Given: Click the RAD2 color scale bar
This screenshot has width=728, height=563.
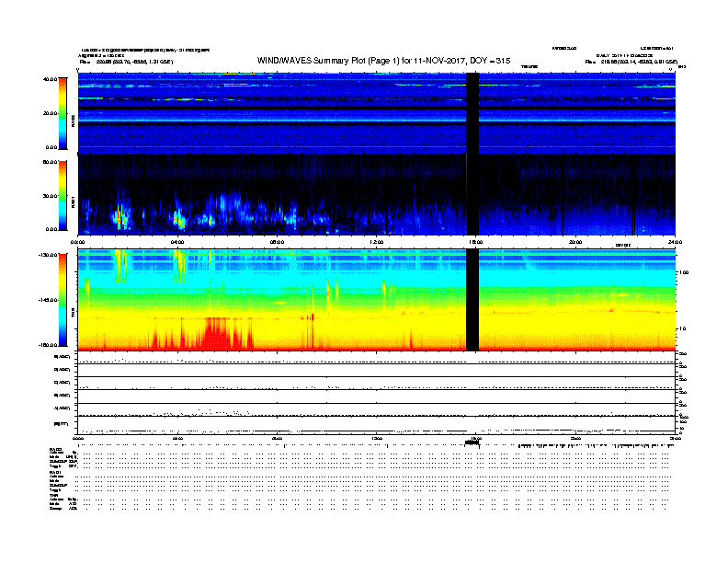Looking at the screenshot, I should (x=63, y=113).
